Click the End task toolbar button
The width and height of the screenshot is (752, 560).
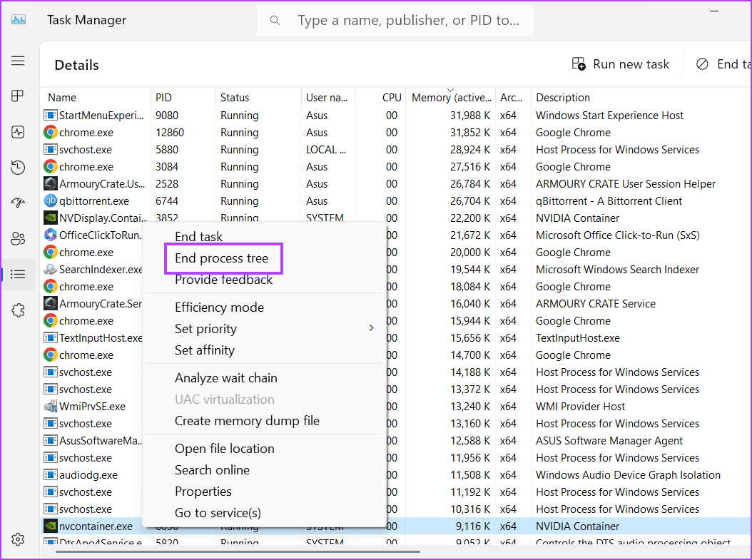click(x=723, y=64)
